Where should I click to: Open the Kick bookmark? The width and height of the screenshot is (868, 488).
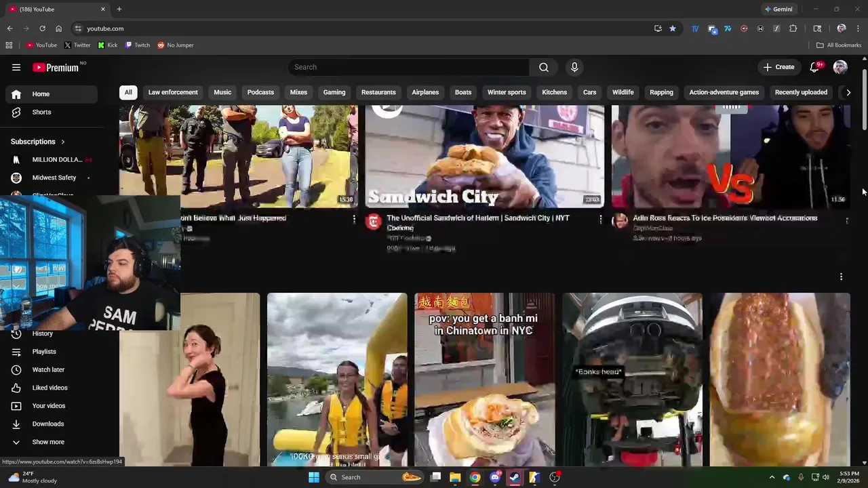click(108, 45)
